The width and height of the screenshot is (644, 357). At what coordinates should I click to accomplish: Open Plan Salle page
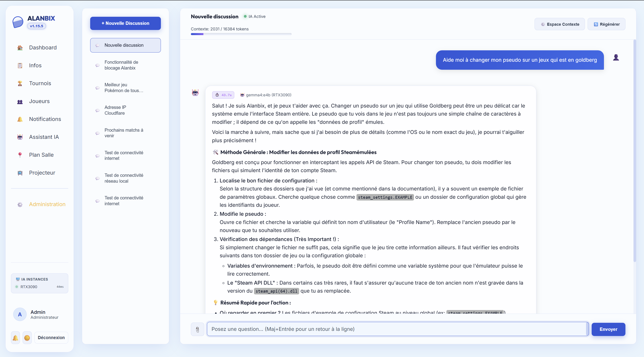coord(40,155)
